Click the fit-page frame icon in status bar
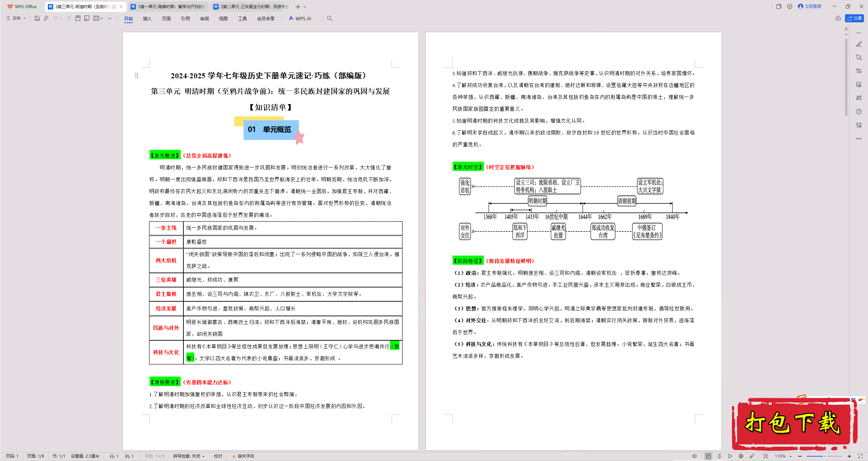This screenshot has width=868, height=461. pos(766,456)
